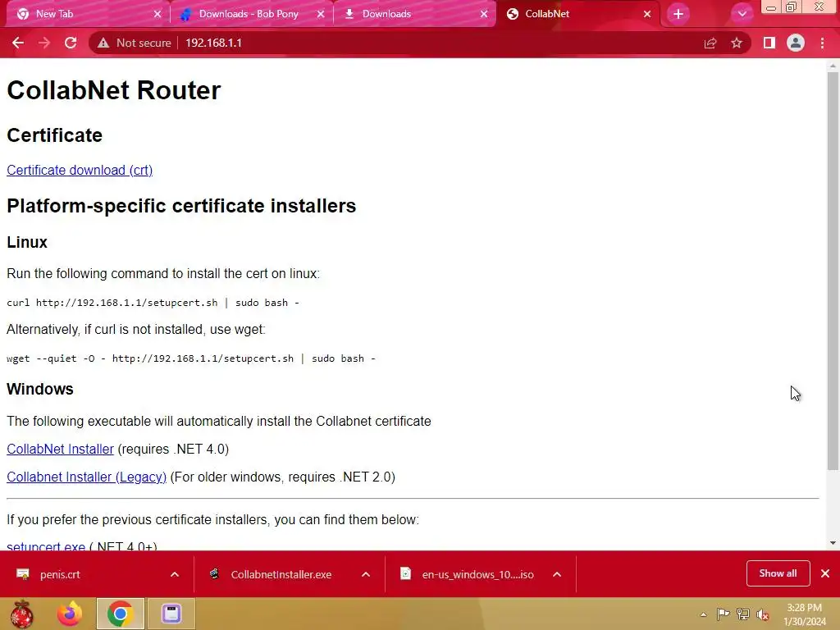The width and height of the screenshot is (840, 630).
Task: Close the downloads bar
Action: point(825,573)
